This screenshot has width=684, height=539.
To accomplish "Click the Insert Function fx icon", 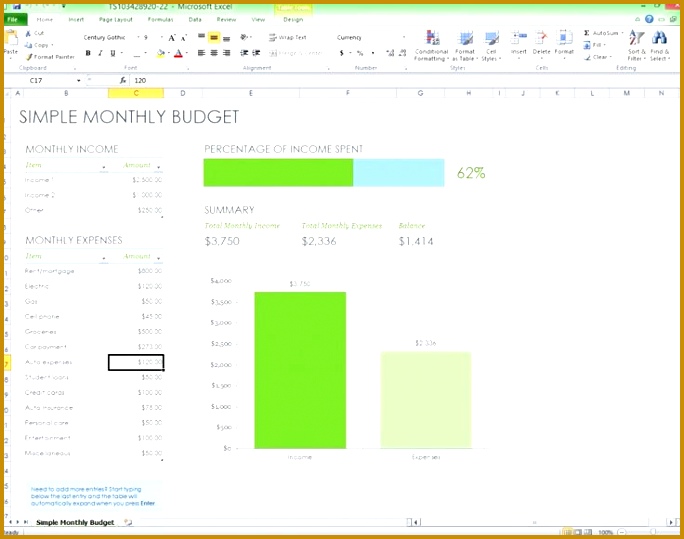I will [123, 80].
